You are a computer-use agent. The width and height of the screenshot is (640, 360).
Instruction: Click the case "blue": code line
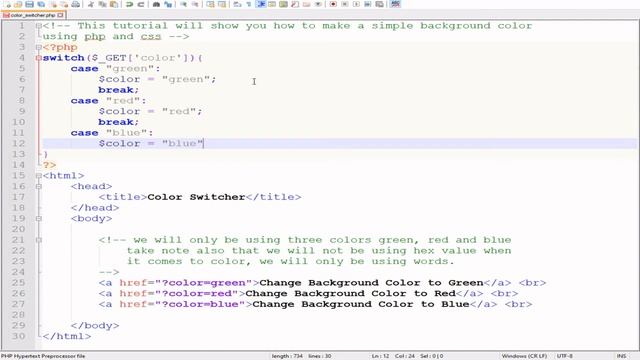112,133
